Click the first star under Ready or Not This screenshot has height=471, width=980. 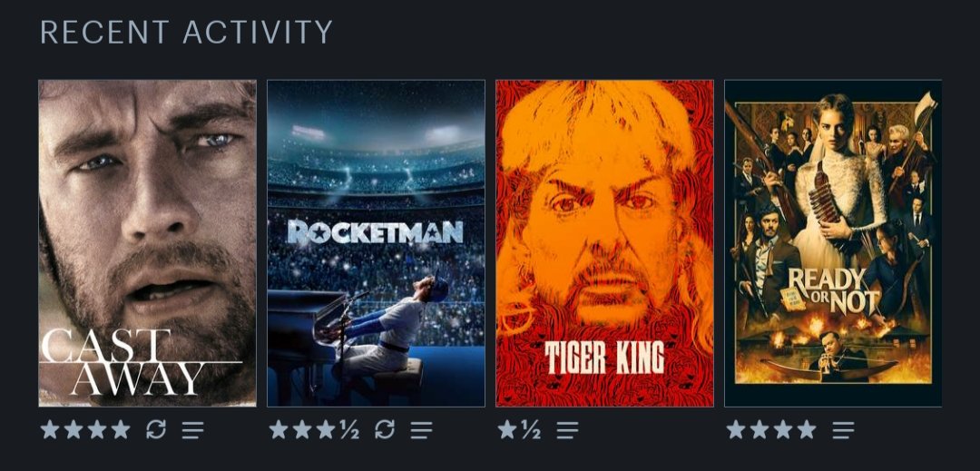(736, 429)
